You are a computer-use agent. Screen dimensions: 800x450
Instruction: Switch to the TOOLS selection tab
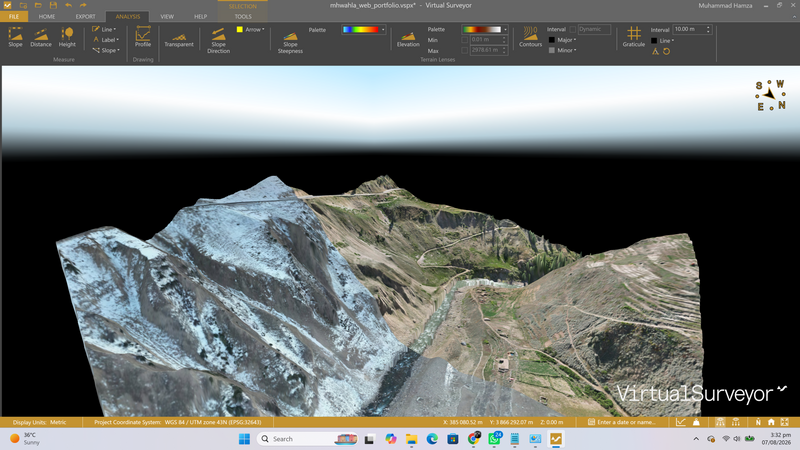coord(243,17)
